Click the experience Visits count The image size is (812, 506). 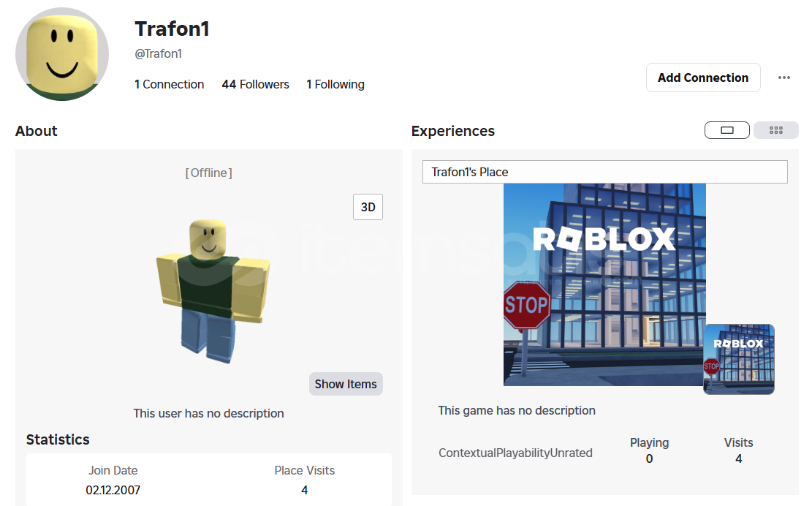click(738, 459)
